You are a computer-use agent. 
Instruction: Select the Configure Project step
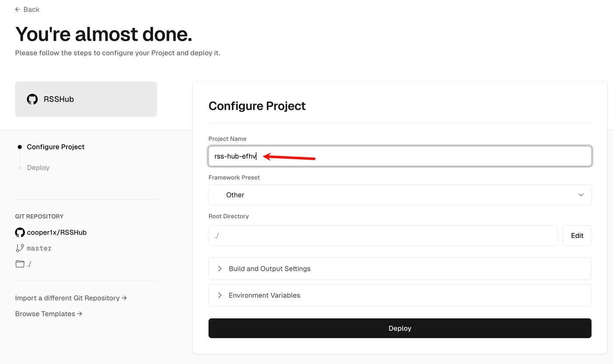[56, 147]
